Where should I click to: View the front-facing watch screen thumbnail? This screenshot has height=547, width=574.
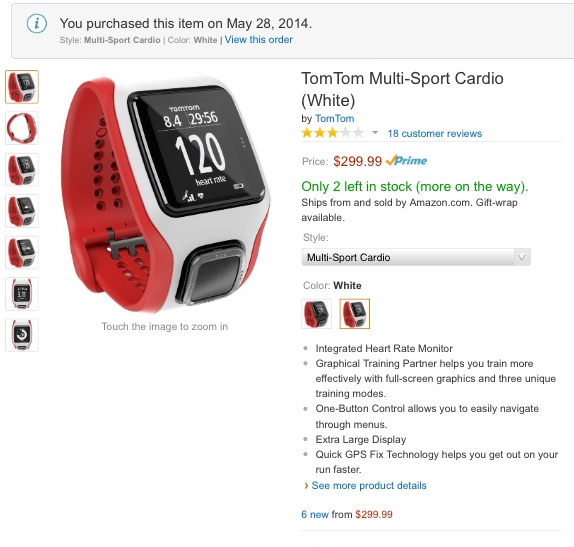(22, 294)
